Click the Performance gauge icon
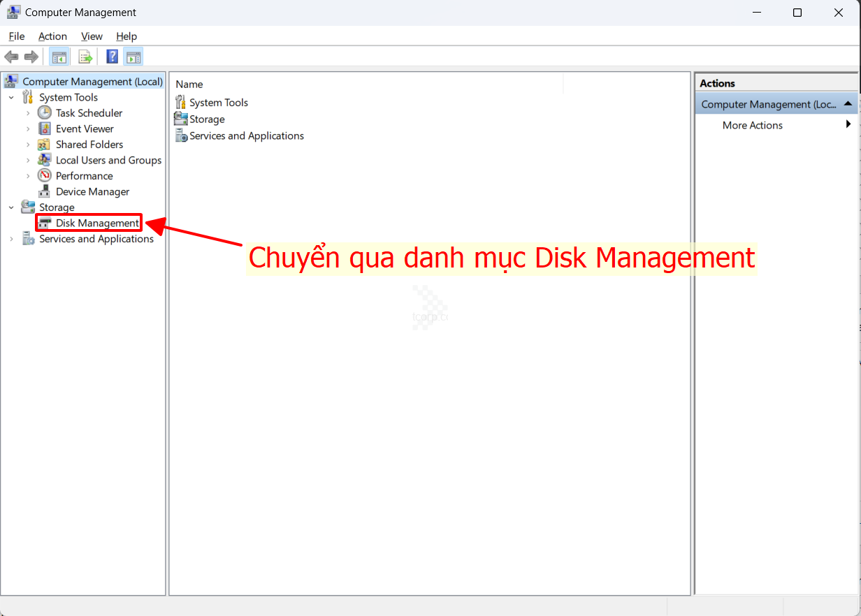The height and width of the screenshot is (616, 861). [x=45, y=176]
